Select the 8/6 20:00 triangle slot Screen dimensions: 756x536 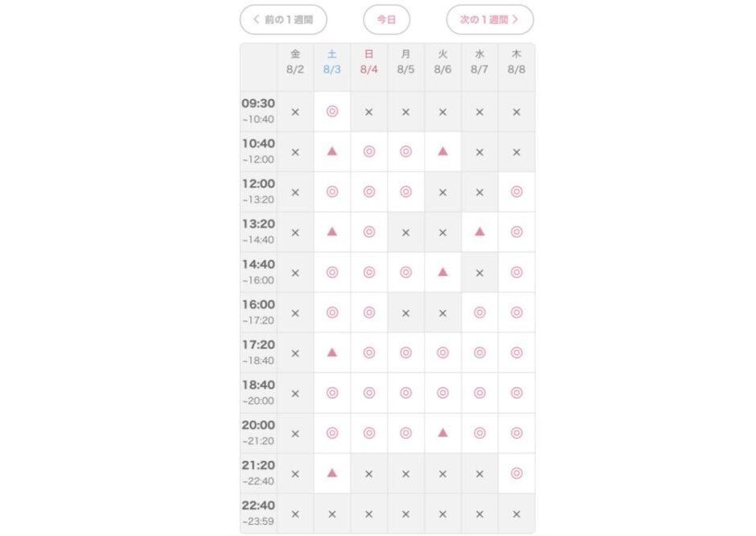[x=442, y=433]
